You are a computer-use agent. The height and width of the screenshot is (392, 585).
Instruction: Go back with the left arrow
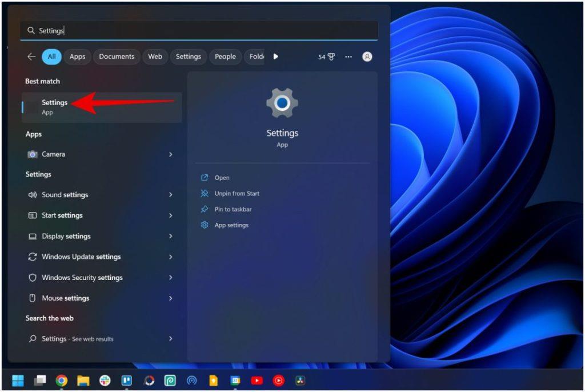pyautogui.click(x=31, y=57)
